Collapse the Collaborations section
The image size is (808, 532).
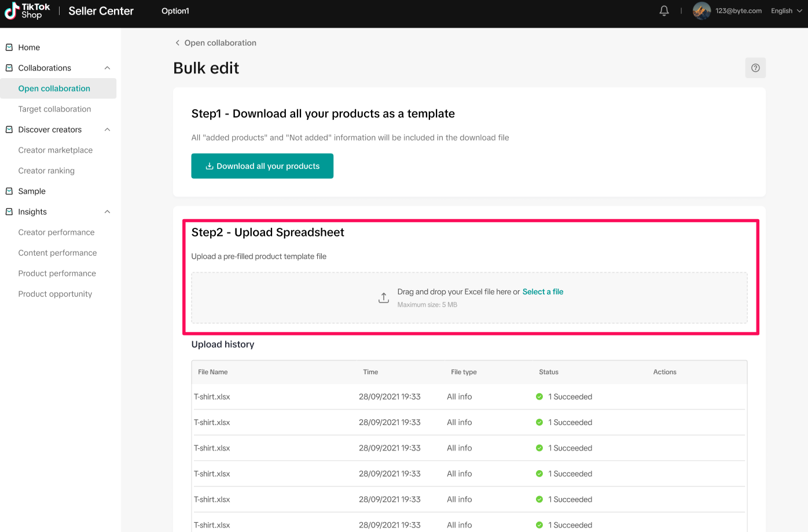point(107,68)
